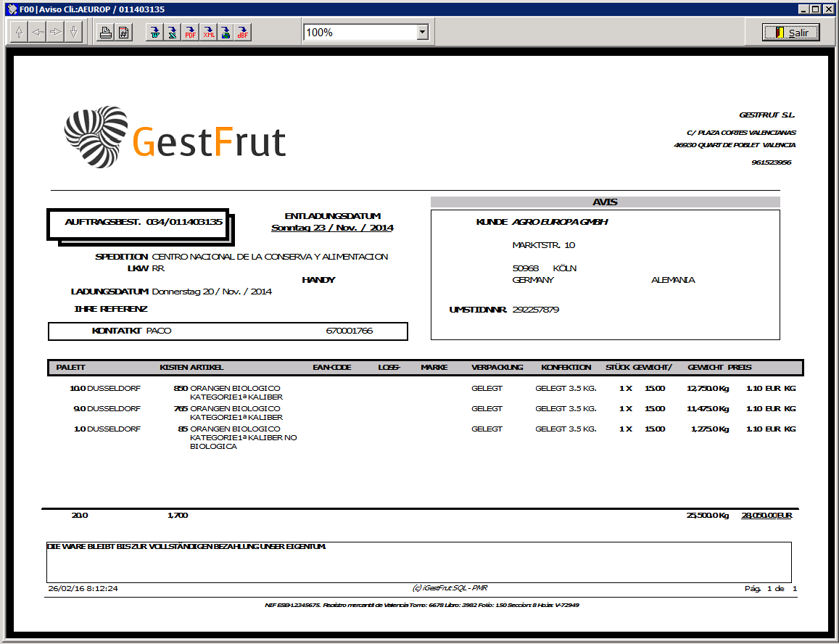Go to previous page with left arrow
839x644 pixels.
(38, 33)
